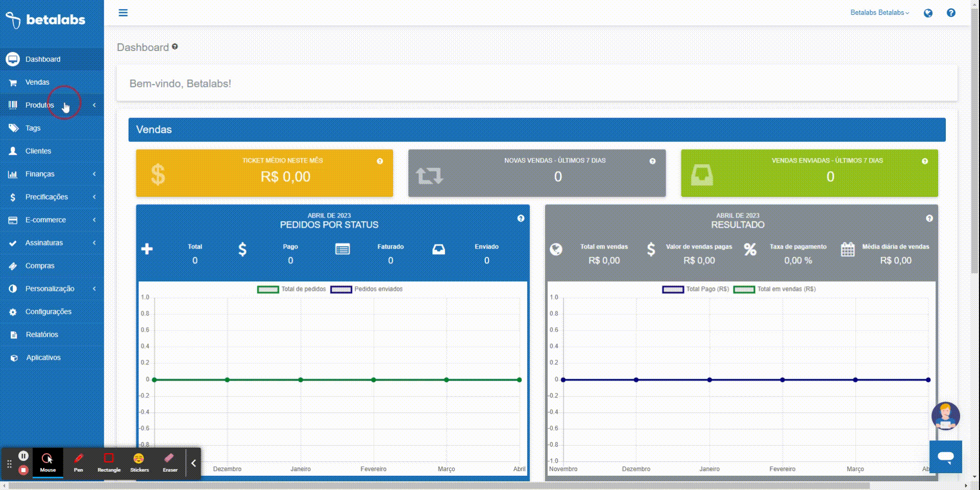This screenshot has width=980, height=490.
Task: Toggle Total de pedidos chart legend
Action: click(292, 289)
